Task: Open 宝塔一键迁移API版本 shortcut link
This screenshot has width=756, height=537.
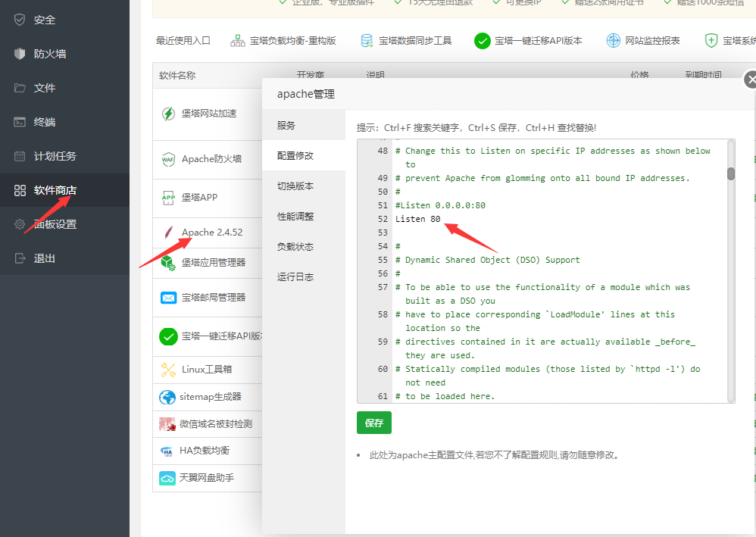Action: tap(538, 41)
